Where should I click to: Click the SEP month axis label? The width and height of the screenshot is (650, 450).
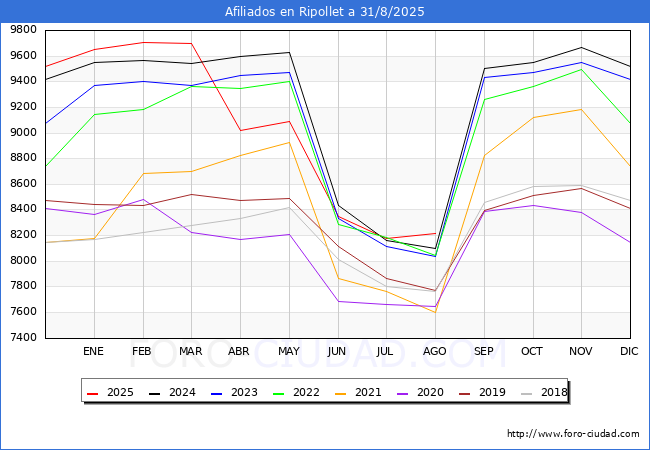point(484,352)
